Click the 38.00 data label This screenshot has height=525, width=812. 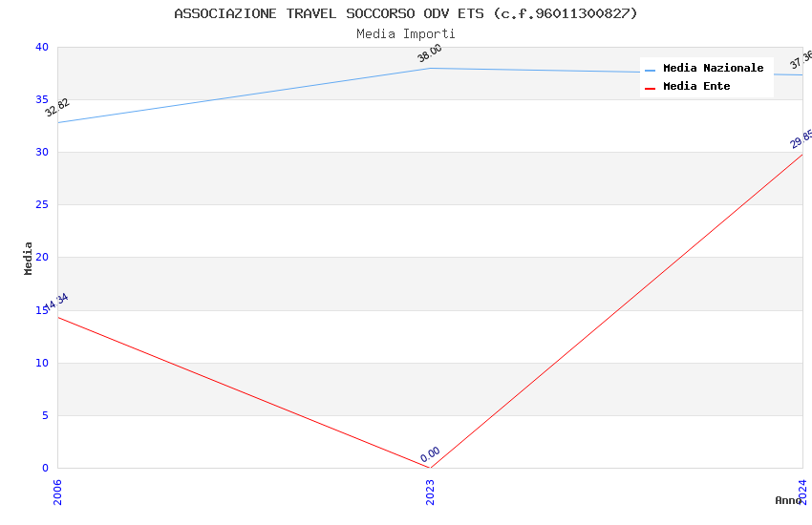click(430, 52)
